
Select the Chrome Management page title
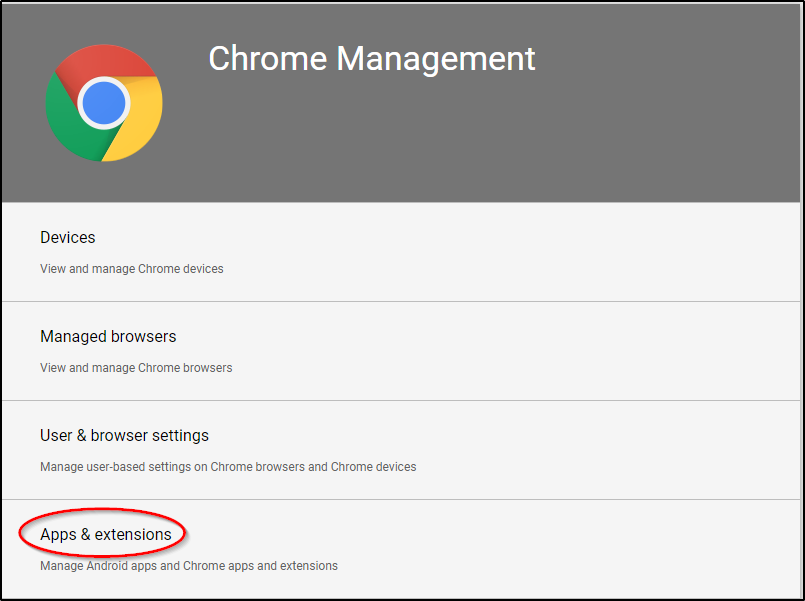(371, 58)
